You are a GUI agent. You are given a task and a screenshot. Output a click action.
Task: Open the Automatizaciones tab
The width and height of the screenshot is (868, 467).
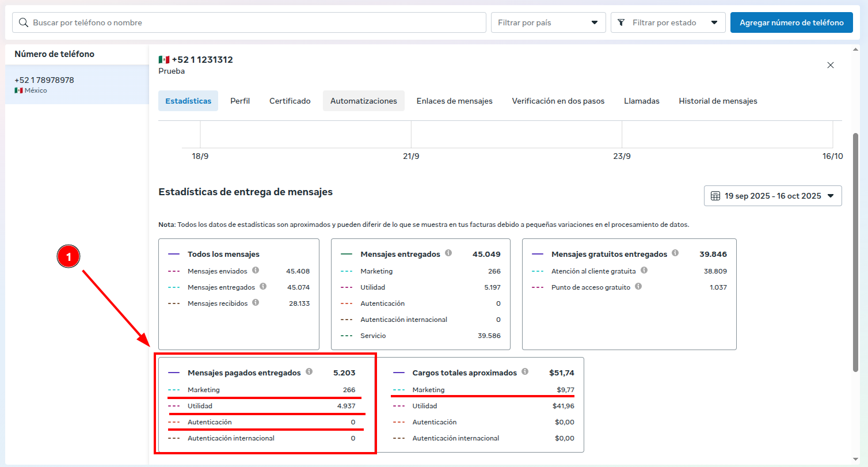[x=363, y=101]
